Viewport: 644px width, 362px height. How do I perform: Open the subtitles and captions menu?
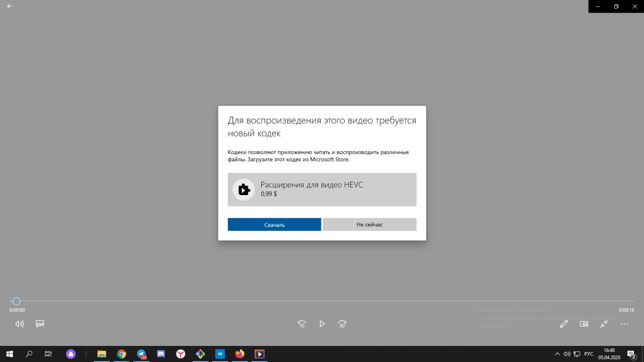pyautogui.click(x=40, y=324)
